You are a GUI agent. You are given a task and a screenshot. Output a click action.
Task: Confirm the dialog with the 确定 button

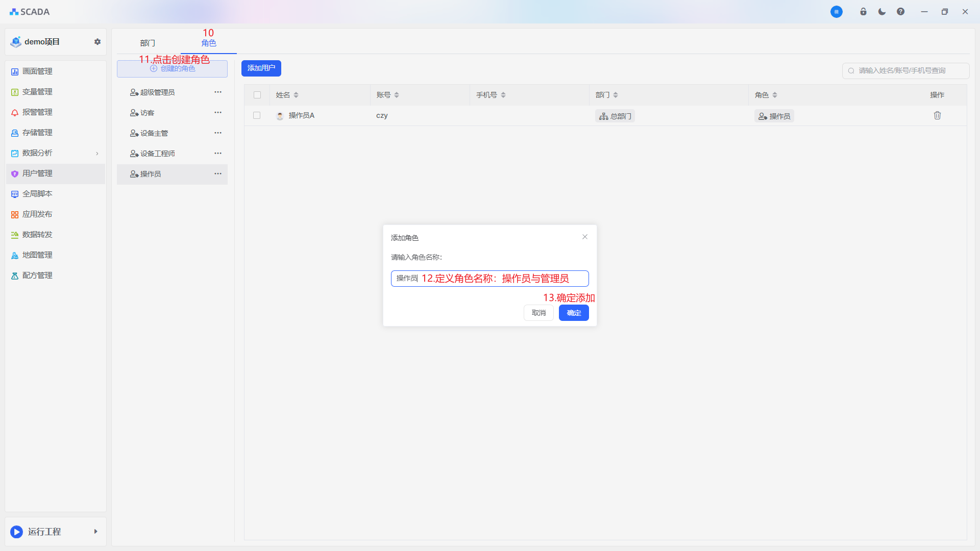tap(574, 313)
